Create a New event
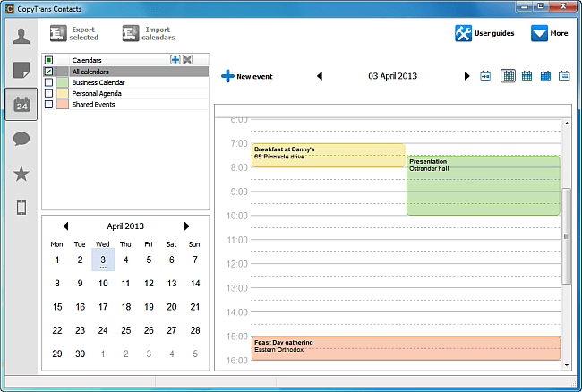Viewport: 582px width, 392px height. pyautogui.click(x=247, y=76)
